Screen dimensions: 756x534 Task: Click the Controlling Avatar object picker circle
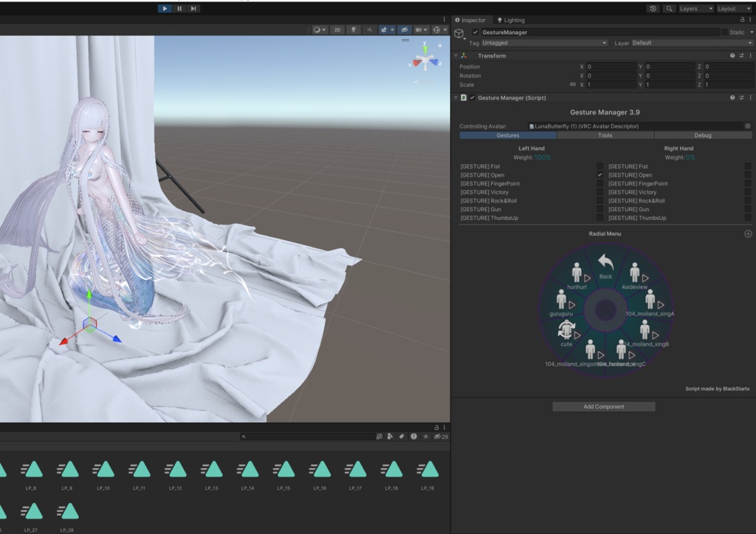748,126
